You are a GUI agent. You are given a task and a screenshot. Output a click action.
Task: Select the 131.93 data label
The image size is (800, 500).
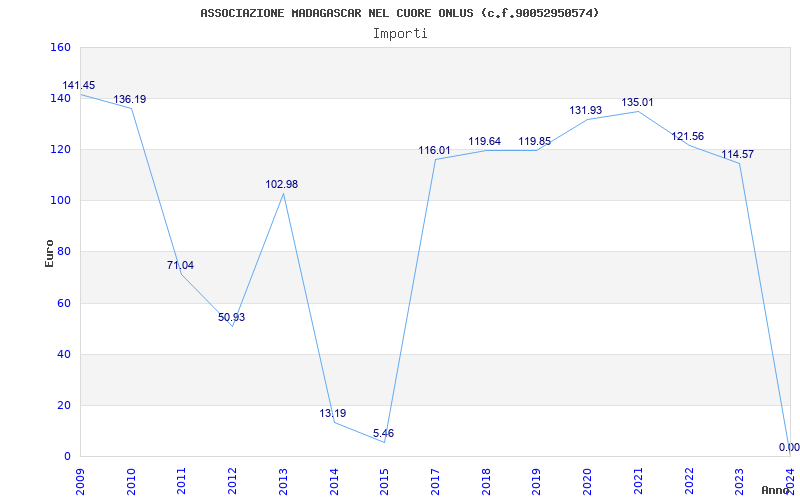[586, 110]
